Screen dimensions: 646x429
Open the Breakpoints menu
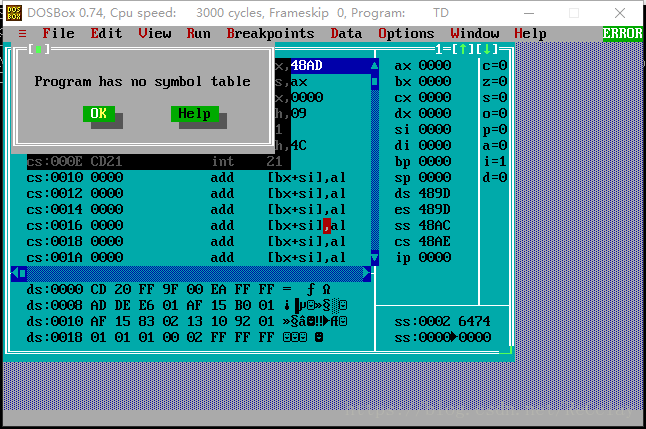[x=270, y=33]
